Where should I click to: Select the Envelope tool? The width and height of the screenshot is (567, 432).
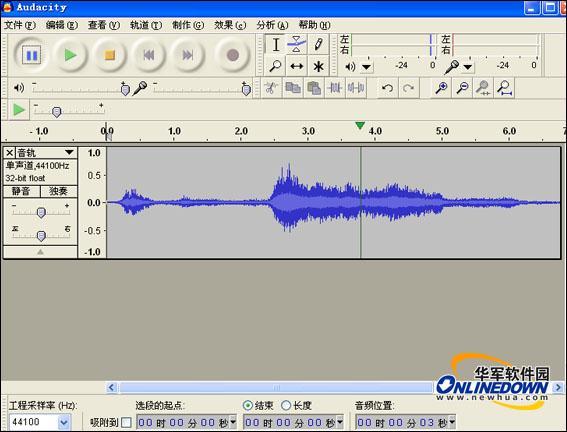click(297, 45)
